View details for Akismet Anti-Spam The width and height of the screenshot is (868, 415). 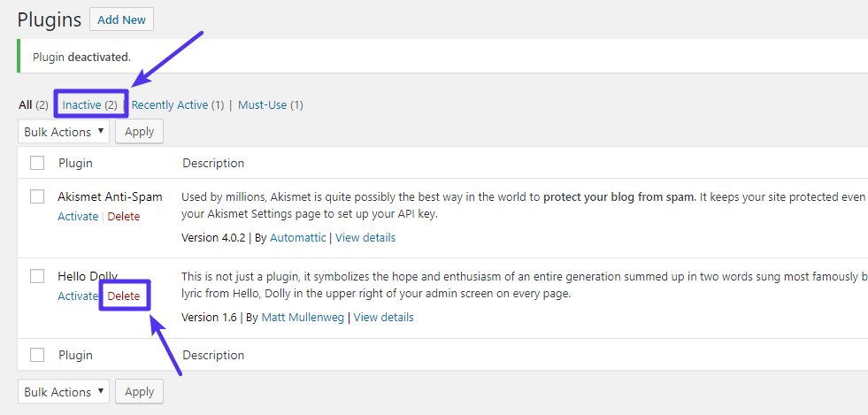point(365,238)
